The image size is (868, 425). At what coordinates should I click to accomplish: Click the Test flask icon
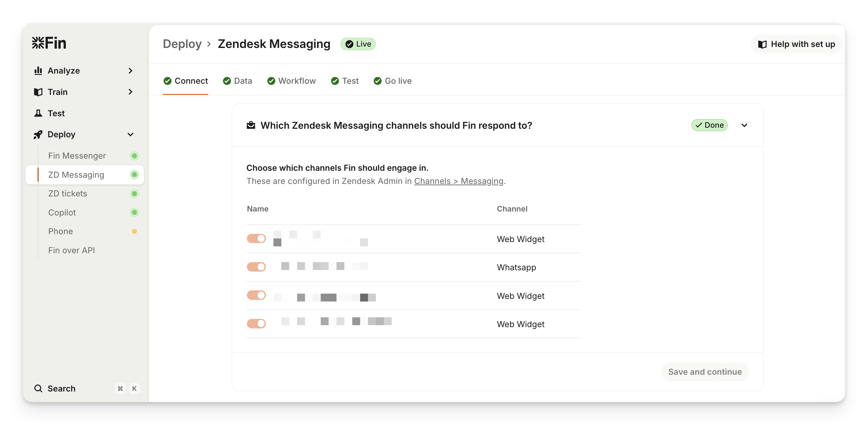pos(38,113)
